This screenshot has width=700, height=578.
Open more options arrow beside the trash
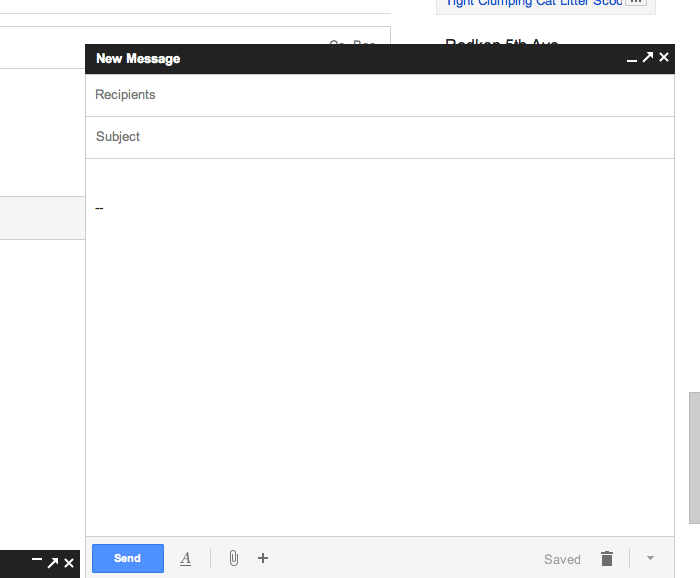pos(650,558)
